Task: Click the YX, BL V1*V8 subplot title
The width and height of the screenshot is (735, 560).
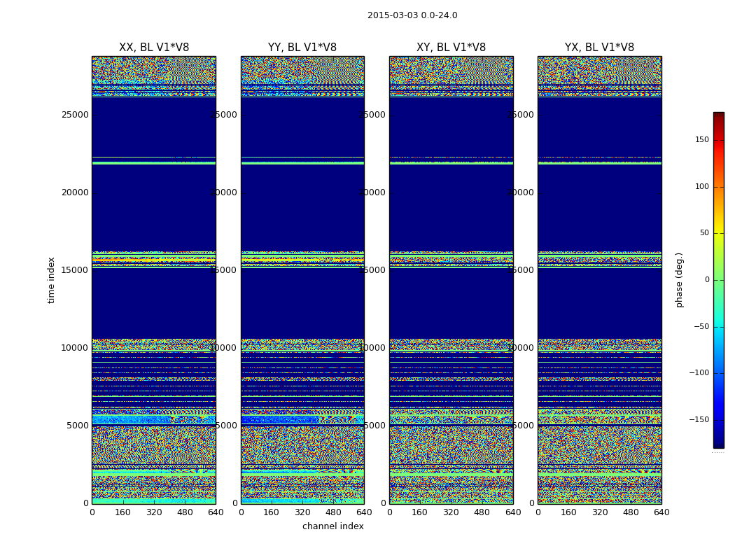Action: 599,48
